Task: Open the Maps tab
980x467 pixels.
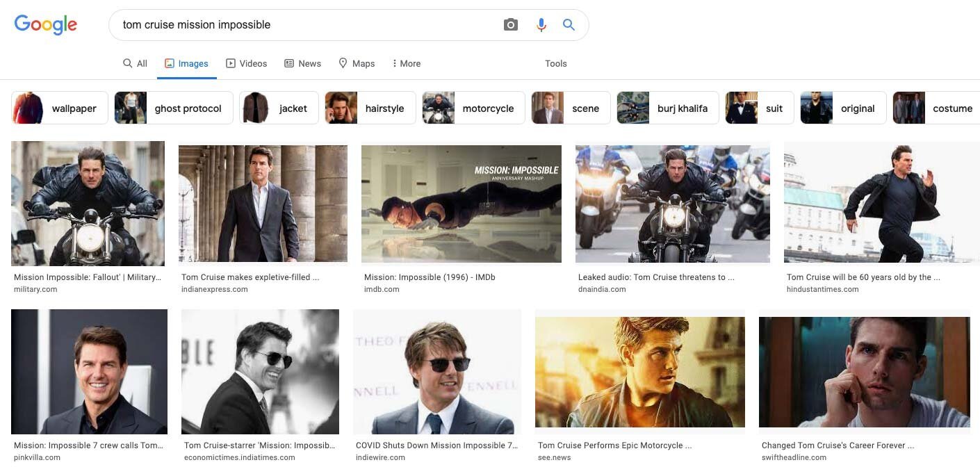Action: [357, 63]
